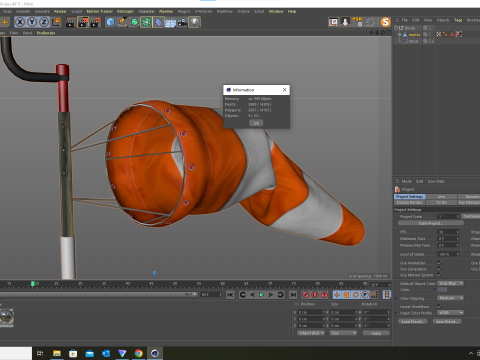Toggle visibility dots of top Bruta object
The width and height of the screenshot is (480, 360).
430,28
